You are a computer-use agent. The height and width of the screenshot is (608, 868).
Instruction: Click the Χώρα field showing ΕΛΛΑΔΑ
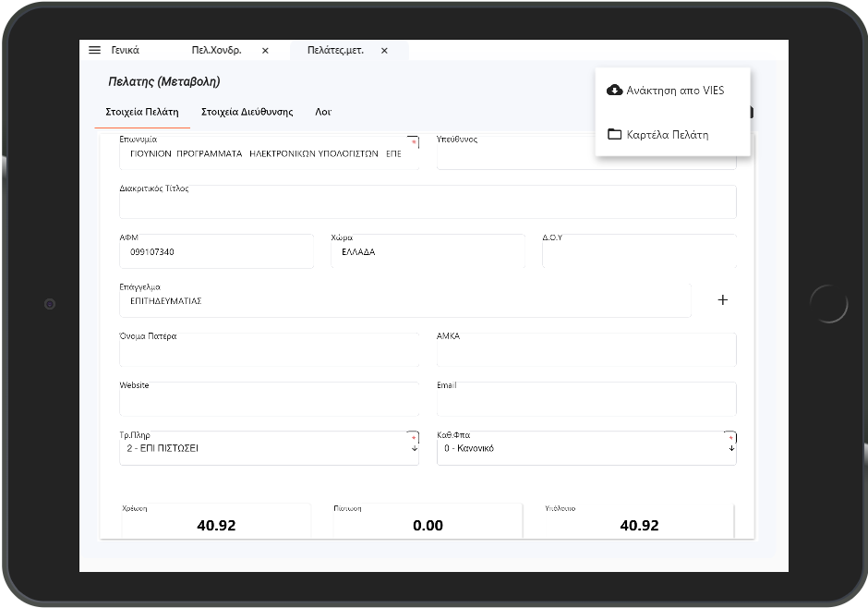click(x=427, y=252)
